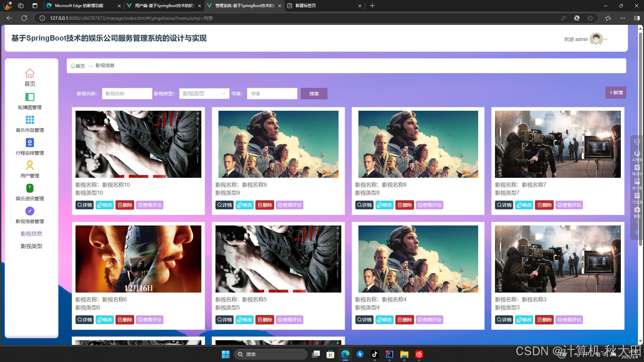The height and width of the screenshot is (362, 644).
Task: Click the 首页 breadcrumb link
Action: point(78,66)
